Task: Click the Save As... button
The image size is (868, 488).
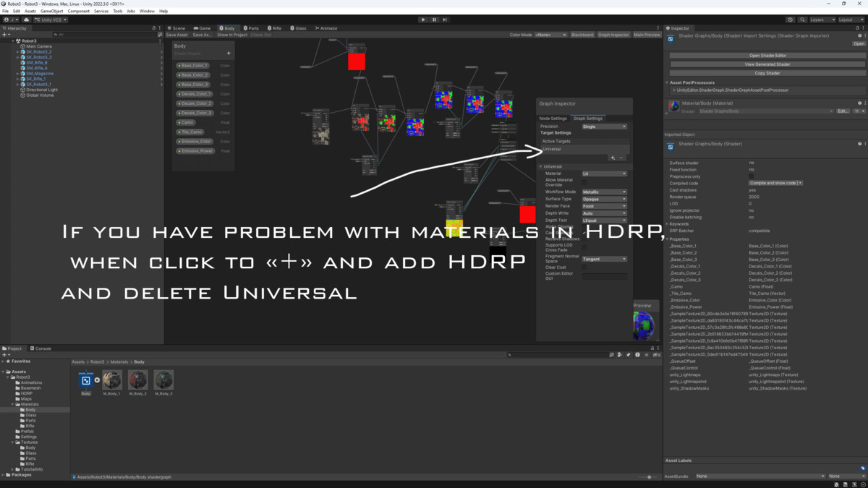Action: tap(203, 35)
